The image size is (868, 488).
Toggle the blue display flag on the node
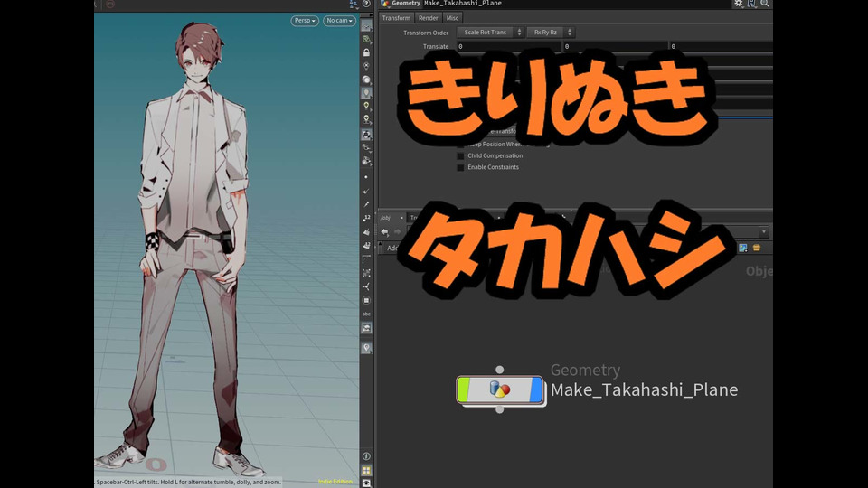pyautogui.click(x=536, y=389)
